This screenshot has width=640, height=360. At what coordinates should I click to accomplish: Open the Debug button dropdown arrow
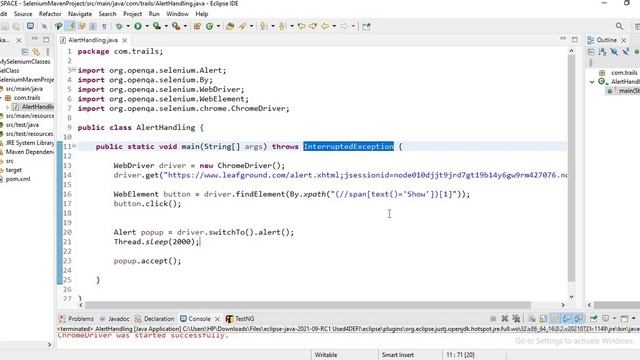(x=128, y=26)
